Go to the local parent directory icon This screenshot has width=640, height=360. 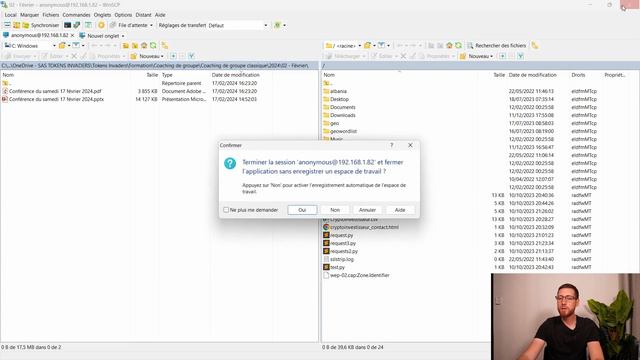coord(126,46)
